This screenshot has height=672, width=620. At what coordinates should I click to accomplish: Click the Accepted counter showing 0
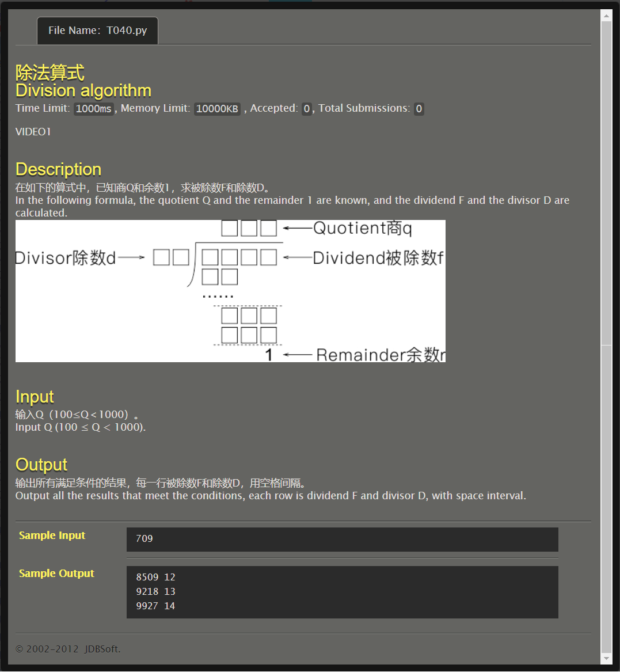(306, 109)
